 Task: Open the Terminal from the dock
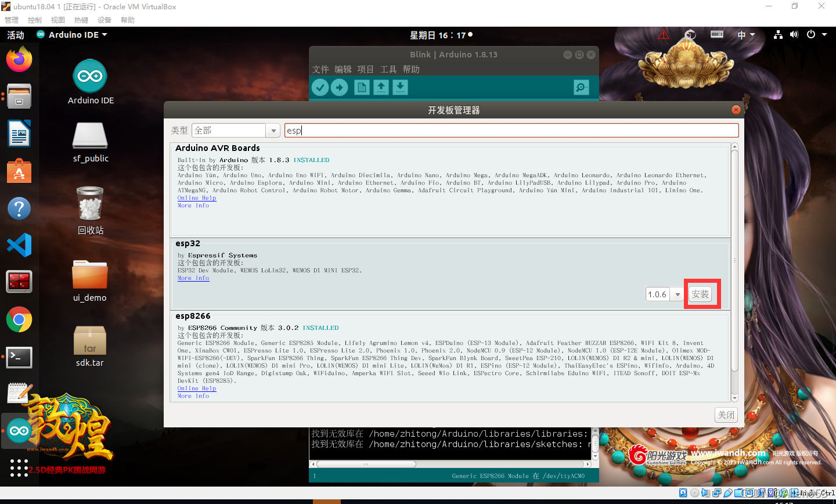click(19, 357)
